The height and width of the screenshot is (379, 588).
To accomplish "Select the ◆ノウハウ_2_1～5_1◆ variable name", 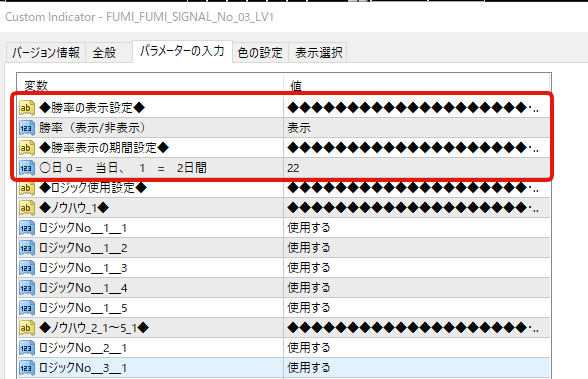I will [x=94, y=328].
